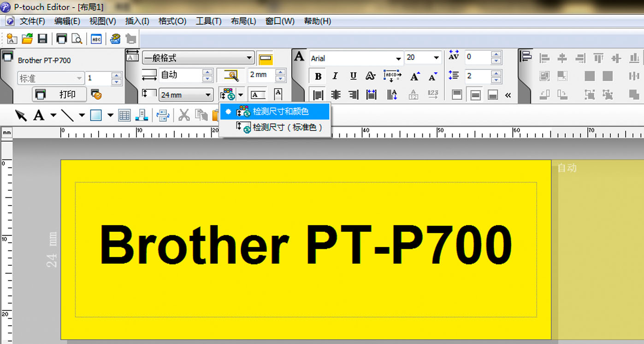Viewport: 644px width, 344px height.
Task: Click the Copy icon
Action: coord(201,115)
